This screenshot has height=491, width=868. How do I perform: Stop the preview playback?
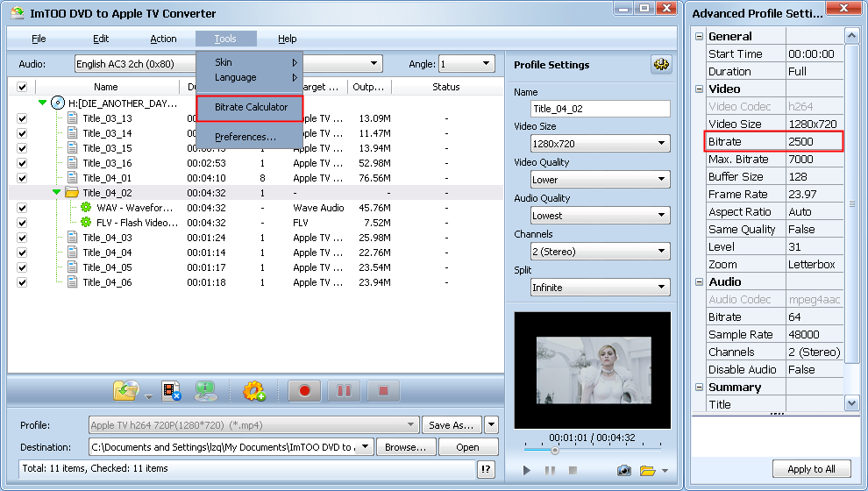pyautogui.click(x=573, y=471)
